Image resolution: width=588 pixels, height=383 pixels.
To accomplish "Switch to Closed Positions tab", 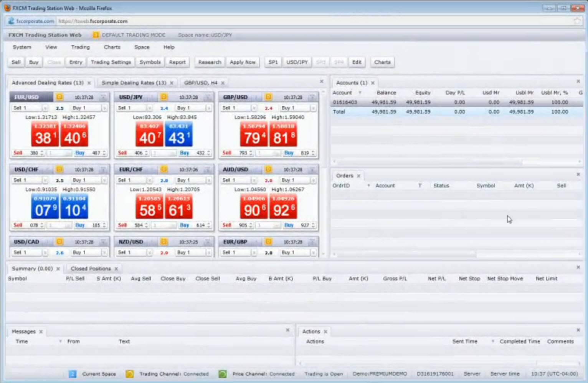I will click(x=91, y=269).
